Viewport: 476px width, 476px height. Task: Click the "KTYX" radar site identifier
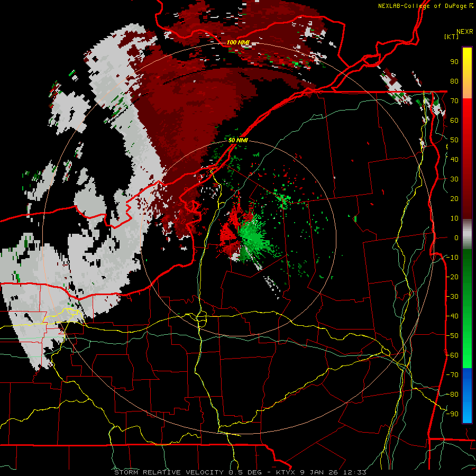[x=287, y=472]
